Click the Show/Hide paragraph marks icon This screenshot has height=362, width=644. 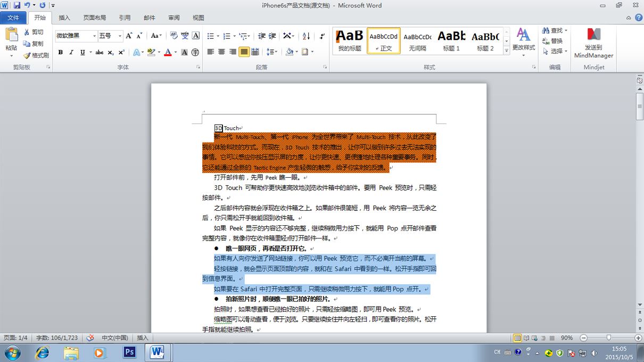(322, 36)
